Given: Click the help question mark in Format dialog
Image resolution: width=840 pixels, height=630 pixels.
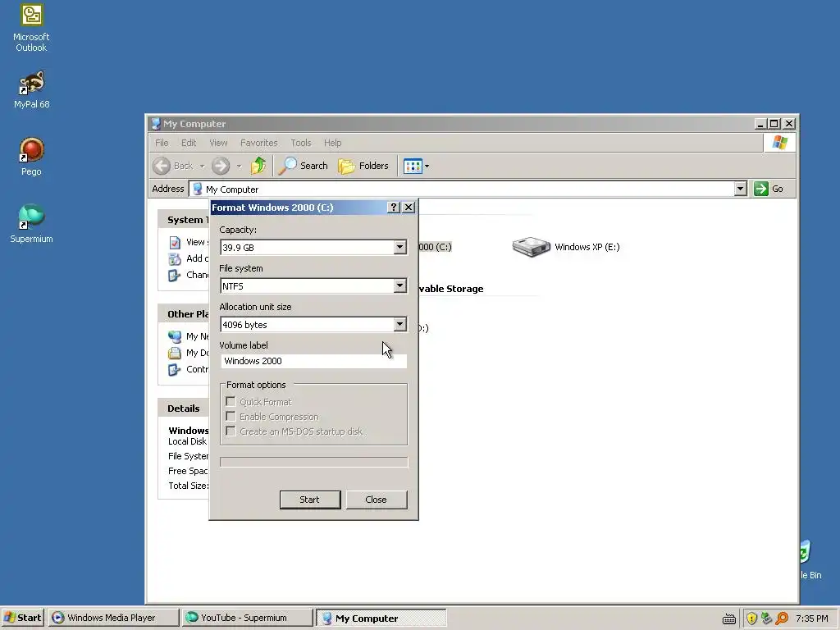Looking at the screenshot, I should (393, 208).
